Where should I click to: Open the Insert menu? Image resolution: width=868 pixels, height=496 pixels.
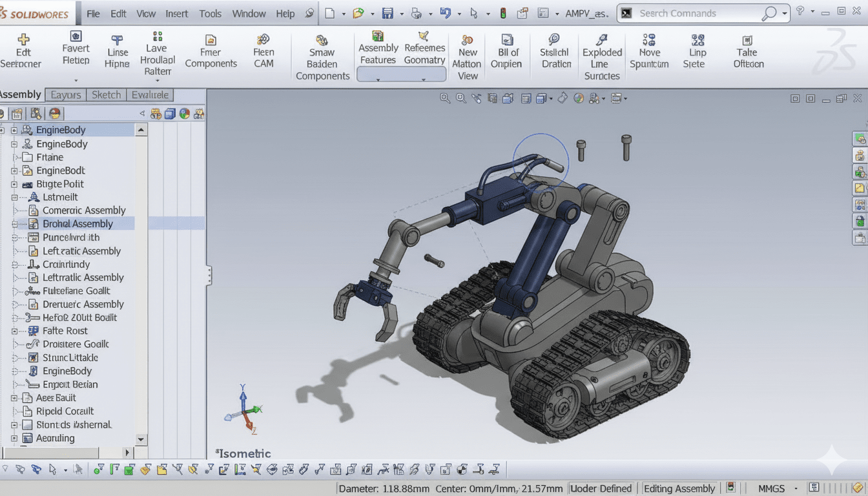click(176, 14)
